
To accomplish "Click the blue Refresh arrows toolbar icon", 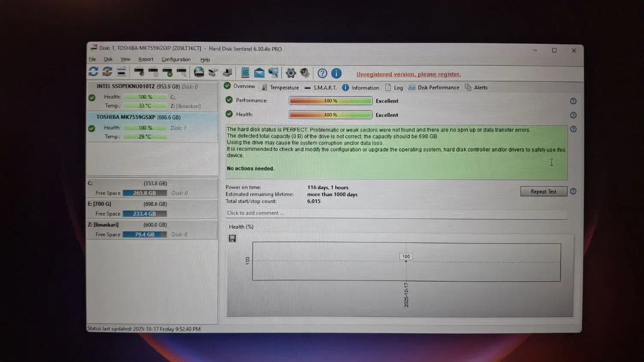I will [93, 72].
